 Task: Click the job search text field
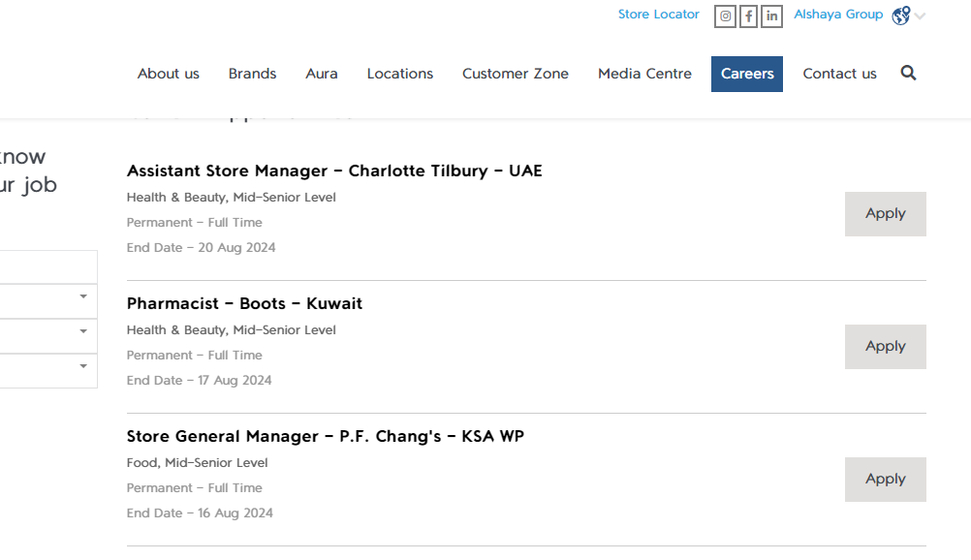coord(48,266)
